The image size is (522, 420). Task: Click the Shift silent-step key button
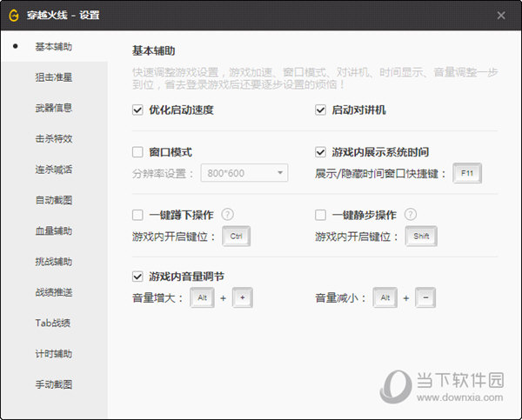coord(421,237)
